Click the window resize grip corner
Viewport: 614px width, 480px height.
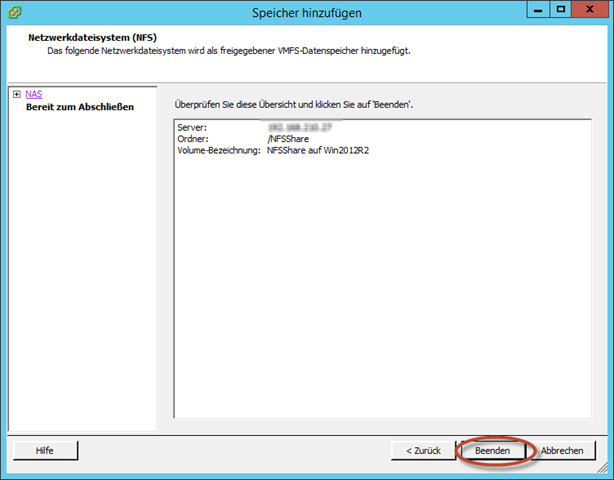[x=602, y=467]
